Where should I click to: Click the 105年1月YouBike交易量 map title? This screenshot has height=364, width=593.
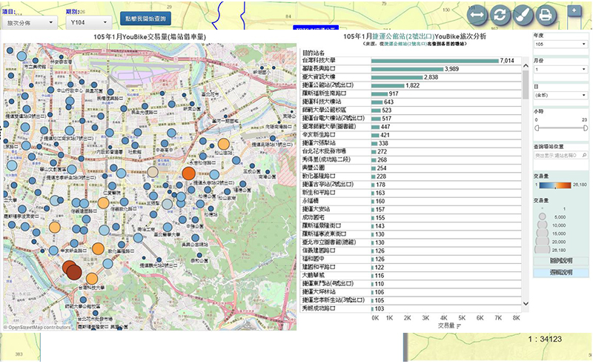pos(150,37)
